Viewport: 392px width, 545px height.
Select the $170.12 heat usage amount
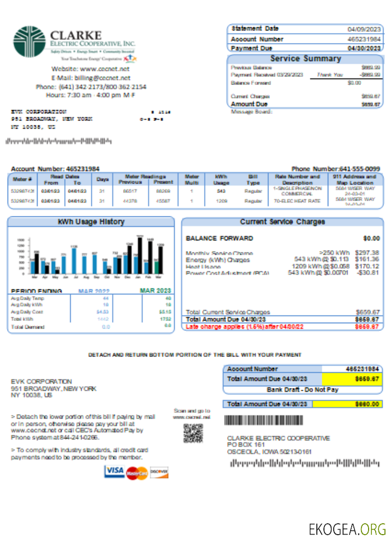point(367,267)
